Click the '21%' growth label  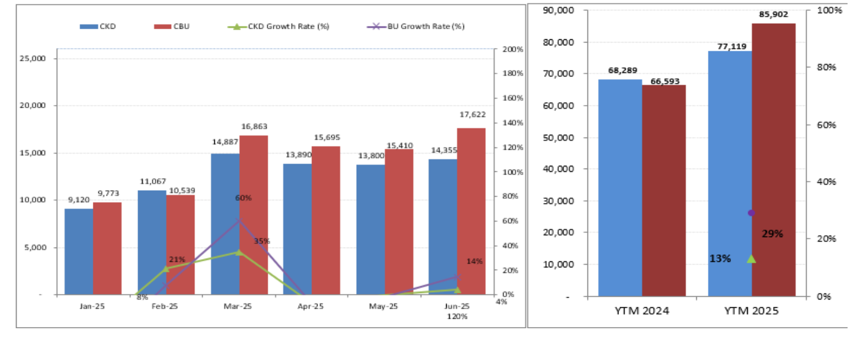click(177, 260)
